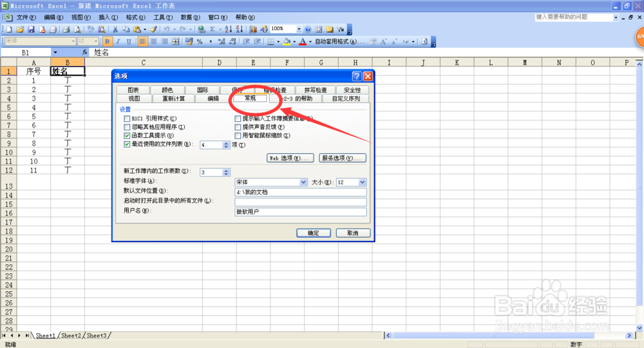Toggle 最近使用的文件列表 checkbox
The image size is (644, 348).
click(x=127, y=144)
